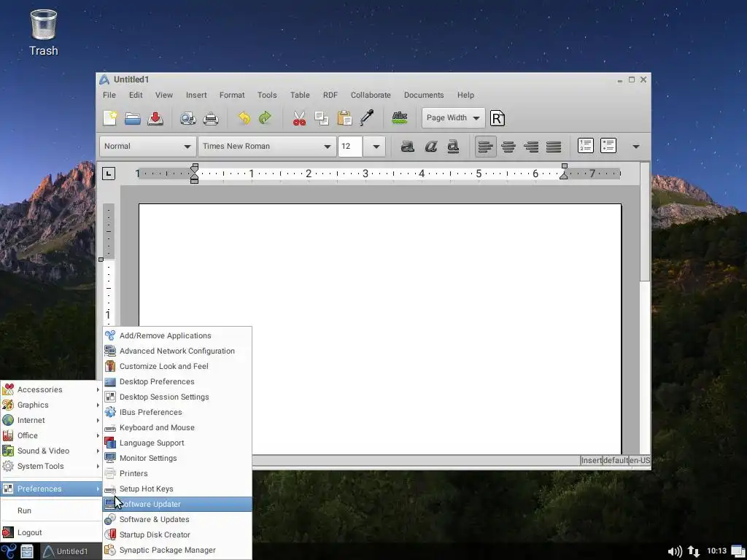Print the document using the printer icon
Viewport: 747px width, 560px height.
[x=211, y=118]
